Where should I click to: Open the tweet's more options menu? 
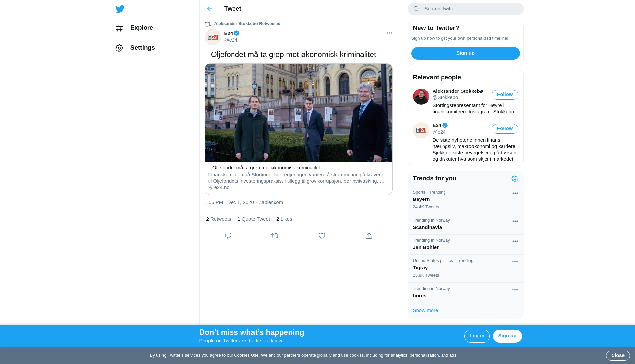click(x=389, y=33)
